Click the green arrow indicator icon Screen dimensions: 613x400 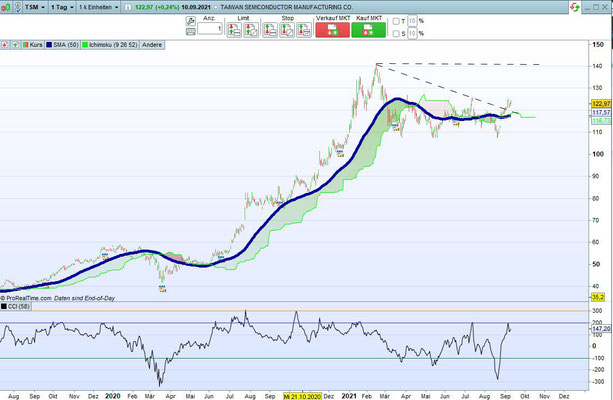click(x=15, y=45)
